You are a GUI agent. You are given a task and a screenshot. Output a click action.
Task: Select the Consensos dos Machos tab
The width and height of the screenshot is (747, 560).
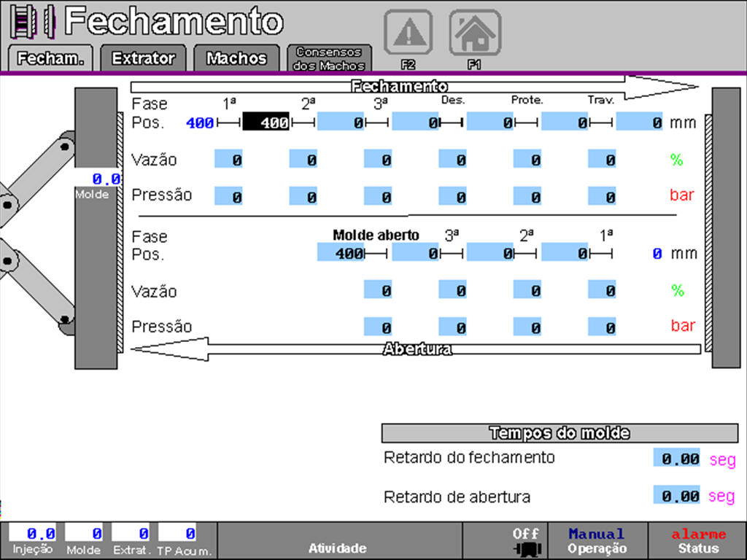(x=328, y=58)
